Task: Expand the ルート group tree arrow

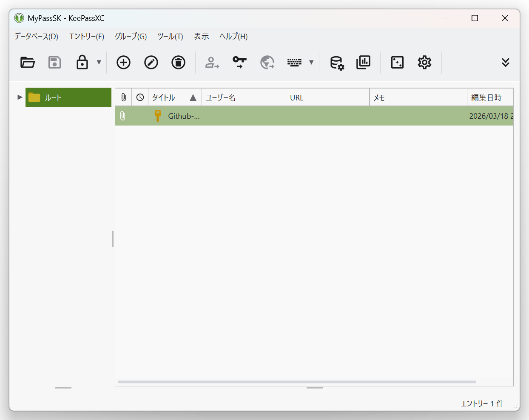Action: tap(20, 97)
